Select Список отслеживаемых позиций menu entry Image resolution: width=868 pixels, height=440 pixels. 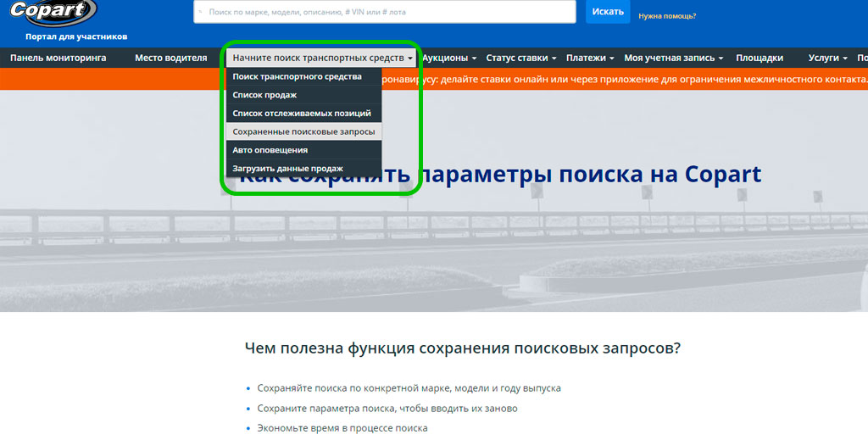point(304,113)
